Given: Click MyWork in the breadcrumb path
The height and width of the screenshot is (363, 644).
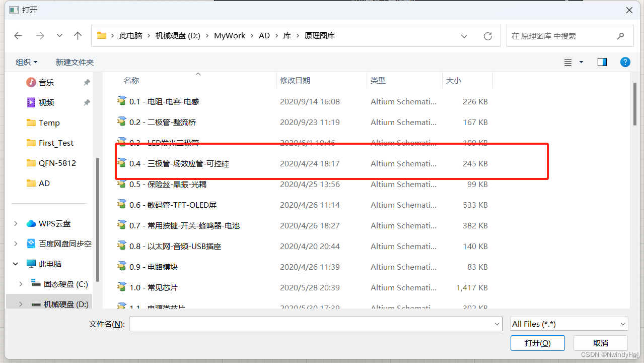Looking at the screenshot, I should click(x=229, y=35).
